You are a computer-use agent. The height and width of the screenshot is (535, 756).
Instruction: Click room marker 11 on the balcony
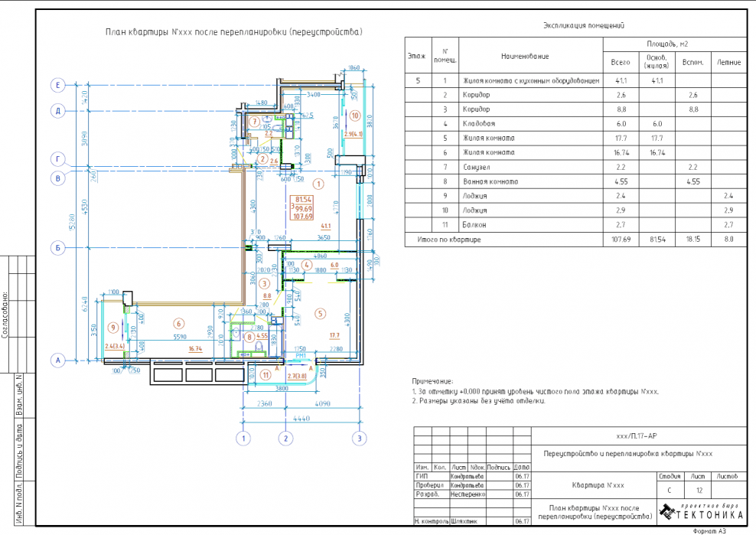[x=266, y=374]
